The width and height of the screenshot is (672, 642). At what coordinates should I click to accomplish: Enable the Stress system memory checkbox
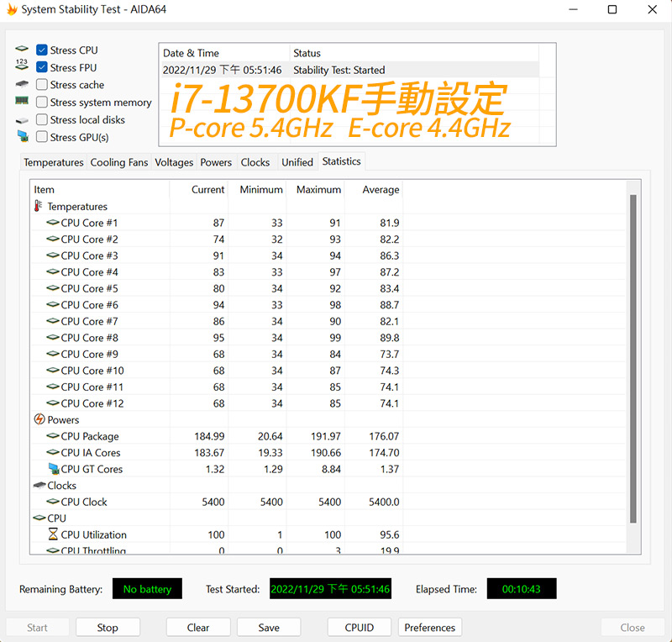[x=41, y=102]
